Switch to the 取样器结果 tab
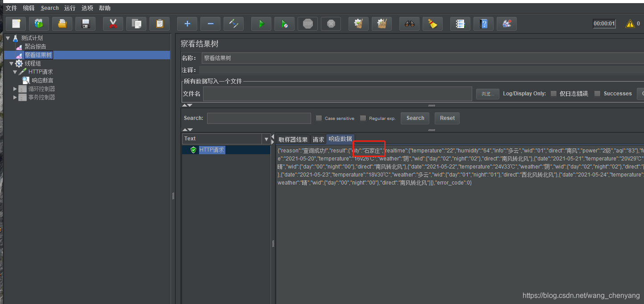This screenshot has width=644, height=304. [x=293, y=140]
